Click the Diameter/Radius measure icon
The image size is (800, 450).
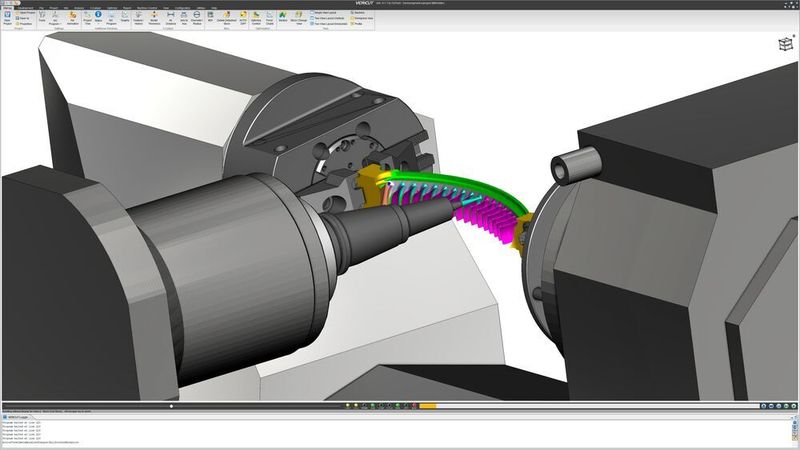pos(197,18)
